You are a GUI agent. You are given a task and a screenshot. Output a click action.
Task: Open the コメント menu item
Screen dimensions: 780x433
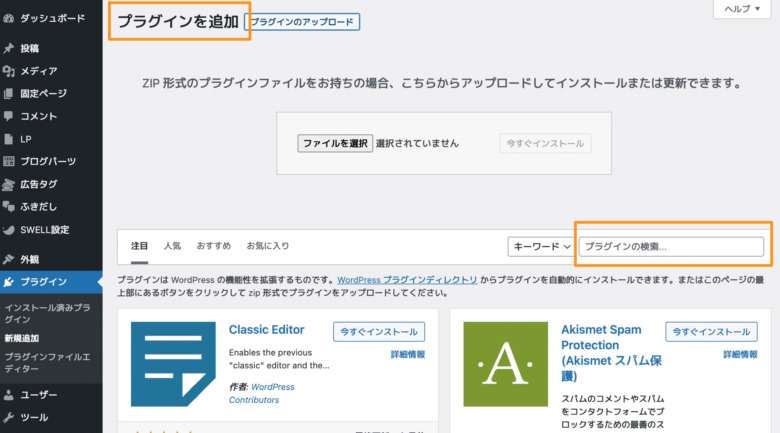tap(38, 116)
